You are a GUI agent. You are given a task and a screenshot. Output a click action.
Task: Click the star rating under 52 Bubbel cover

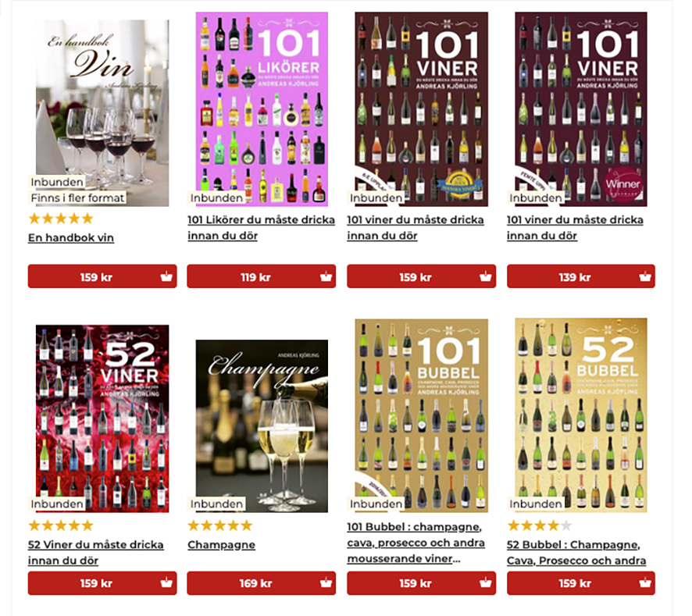(x=539, y=525)
